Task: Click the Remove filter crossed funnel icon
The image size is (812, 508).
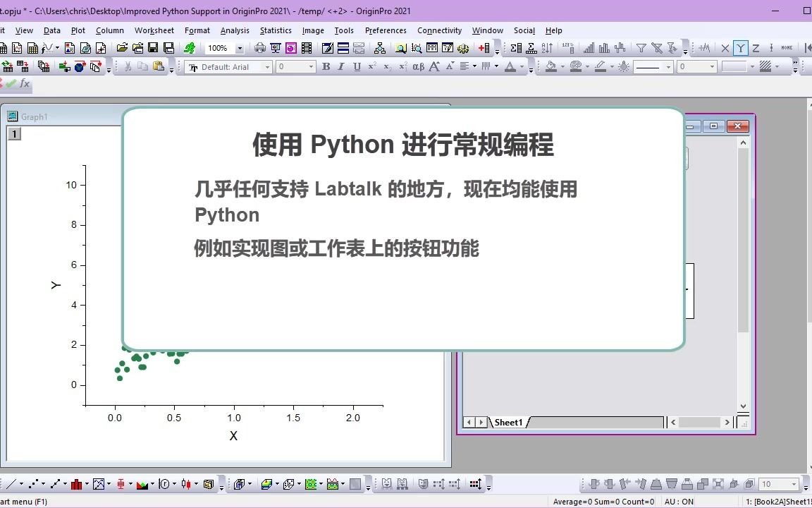Action: 657,48
